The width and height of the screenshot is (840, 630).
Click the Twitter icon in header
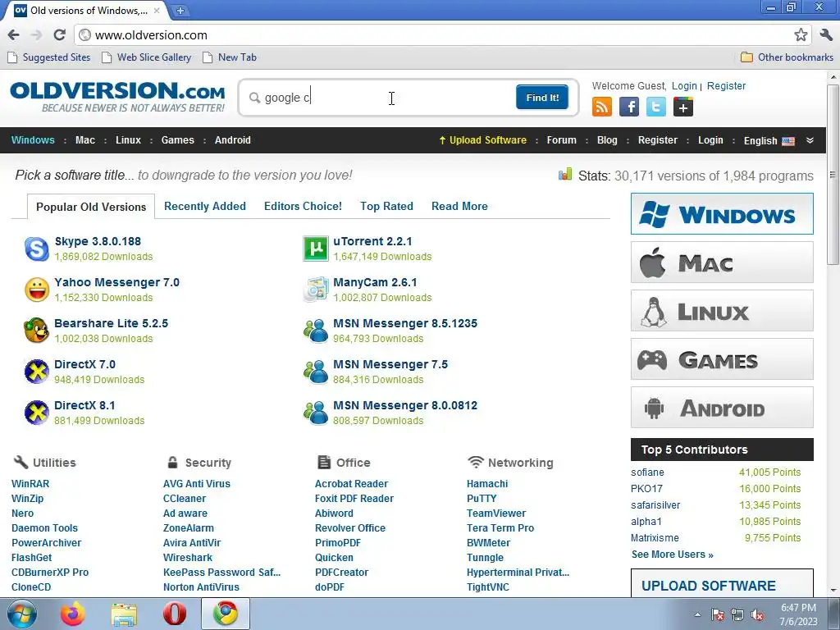pyautogui.click(x=655, y=107)
